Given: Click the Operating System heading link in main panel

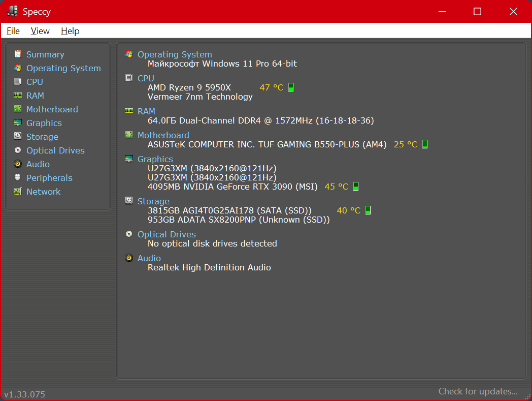Looking at the screenshot, I should pyautogui.click(x=175, y=54).
